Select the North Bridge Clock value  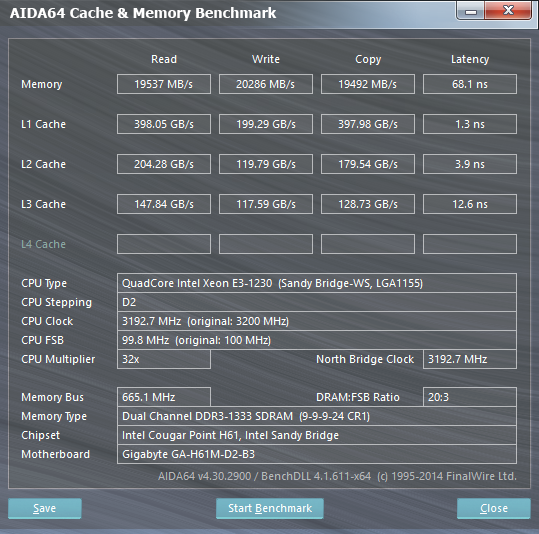(x=470, y=359)
